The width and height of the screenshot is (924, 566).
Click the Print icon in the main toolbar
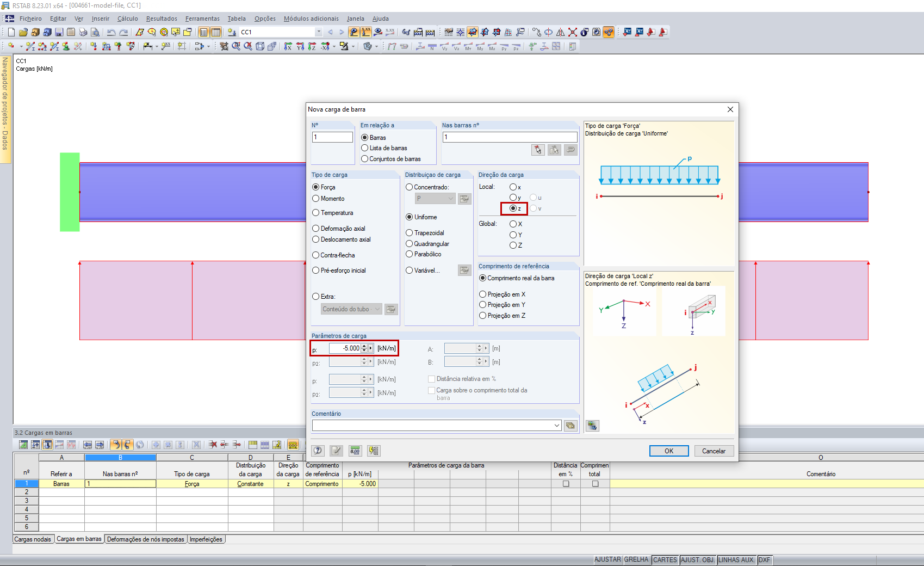83,32
